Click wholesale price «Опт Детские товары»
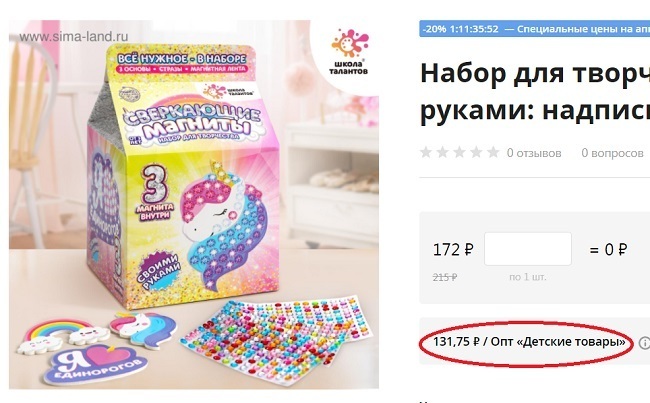 [x=529, y=342]
